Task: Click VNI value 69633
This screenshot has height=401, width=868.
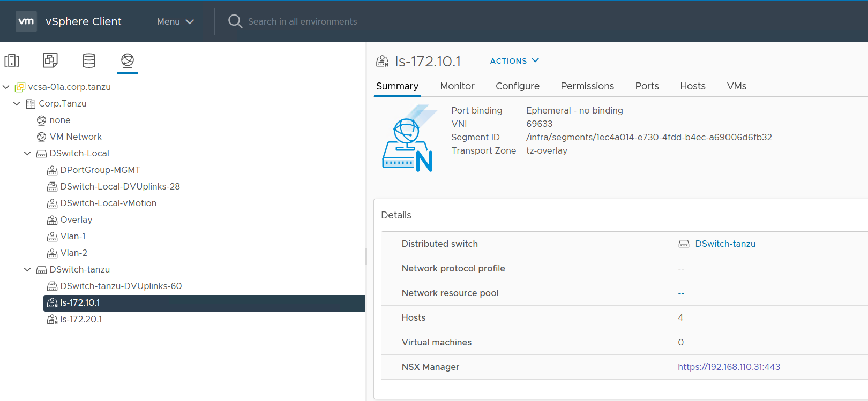Action: point(539,124)
